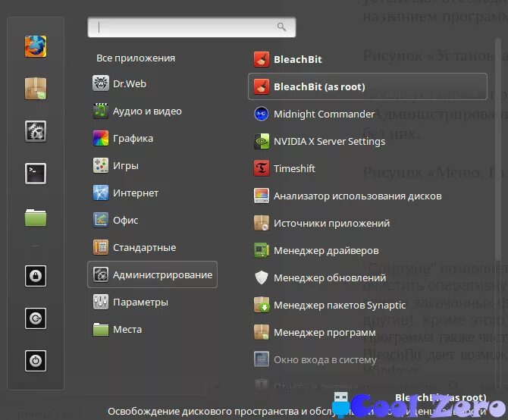Open System Settings gear icon in sidebar
This screenshot has height=420, width=508.
pos(36,131)
